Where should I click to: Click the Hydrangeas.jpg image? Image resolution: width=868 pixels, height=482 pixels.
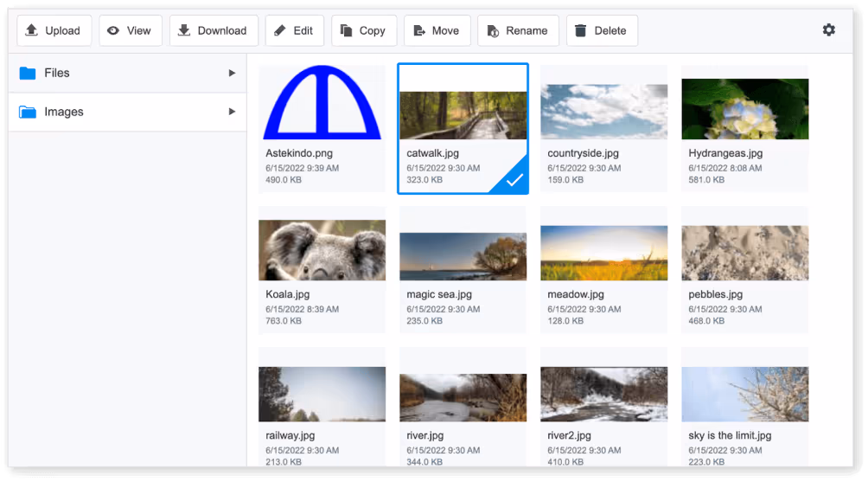coord(744,109)
